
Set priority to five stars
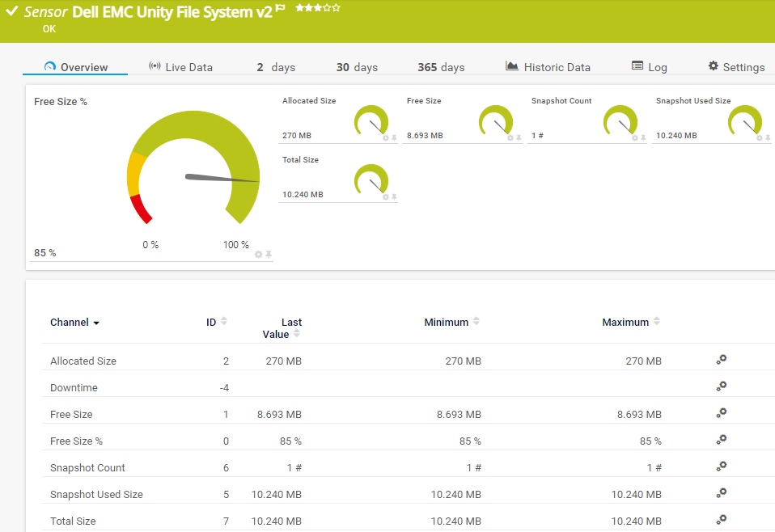pyautogui.click(x=337, y=8)
